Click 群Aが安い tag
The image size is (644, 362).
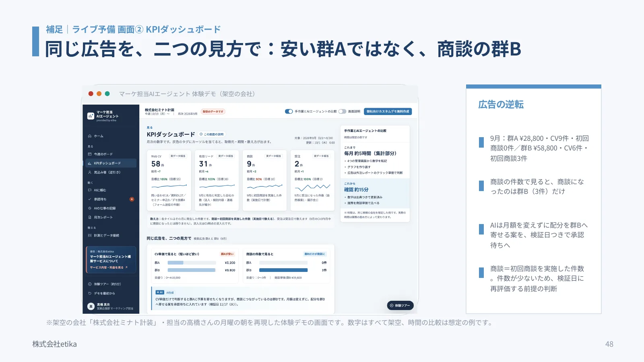[227, 254]
